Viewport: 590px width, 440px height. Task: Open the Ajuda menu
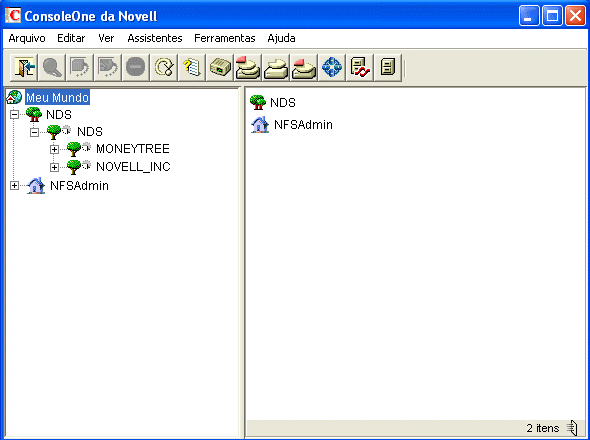click(281, 38)
